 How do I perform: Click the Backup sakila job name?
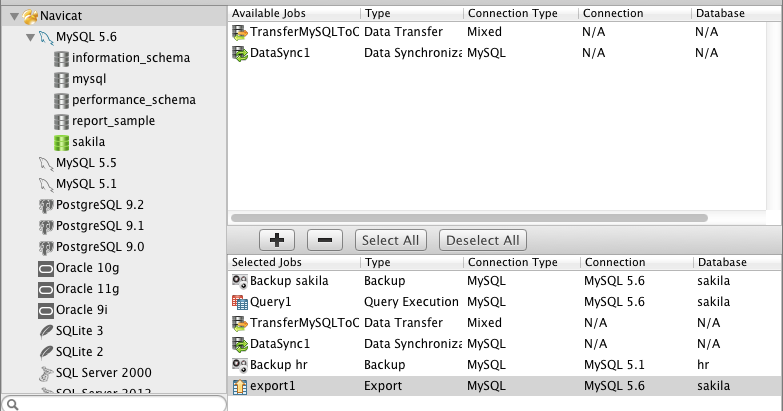tap(289, 281)
